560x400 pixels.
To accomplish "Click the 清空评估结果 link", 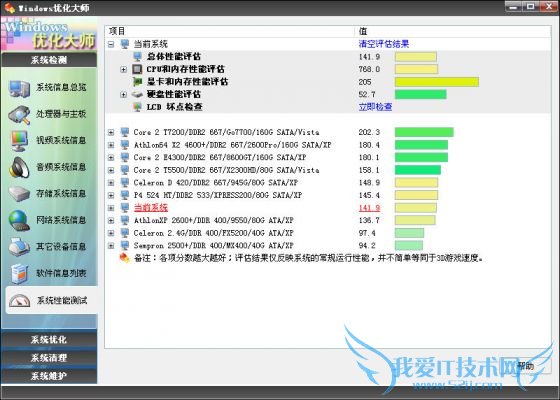I will 384,44.
